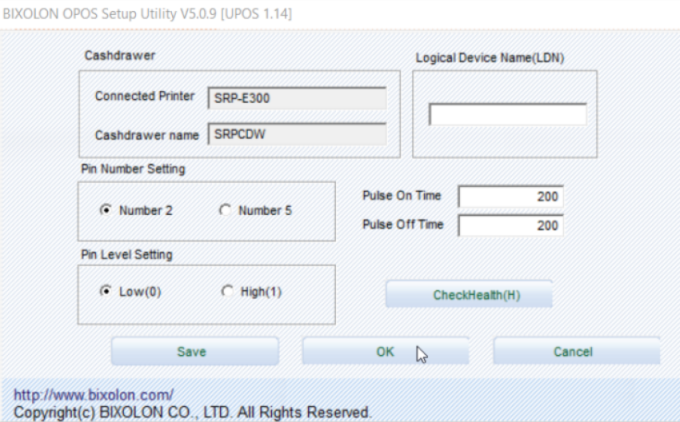The height and width of the screenshot is (422, 680).
Task: Click the Cashdrawer name label
Action: pyautogui.click(x=147, y=135)
